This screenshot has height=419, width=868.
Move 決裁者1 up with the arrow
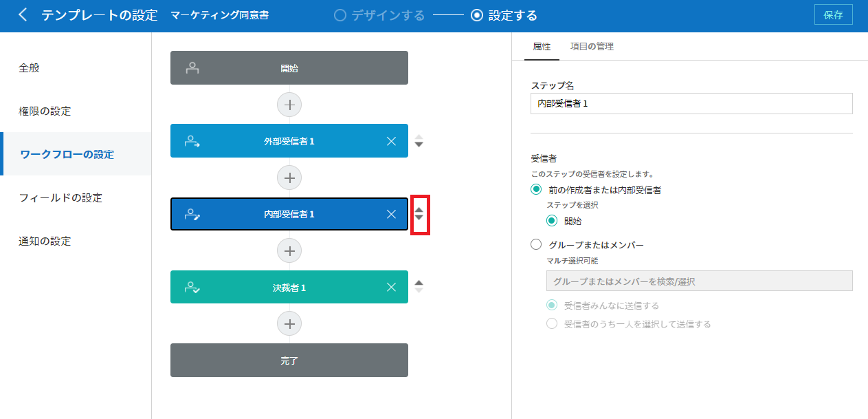click(419, 283)
